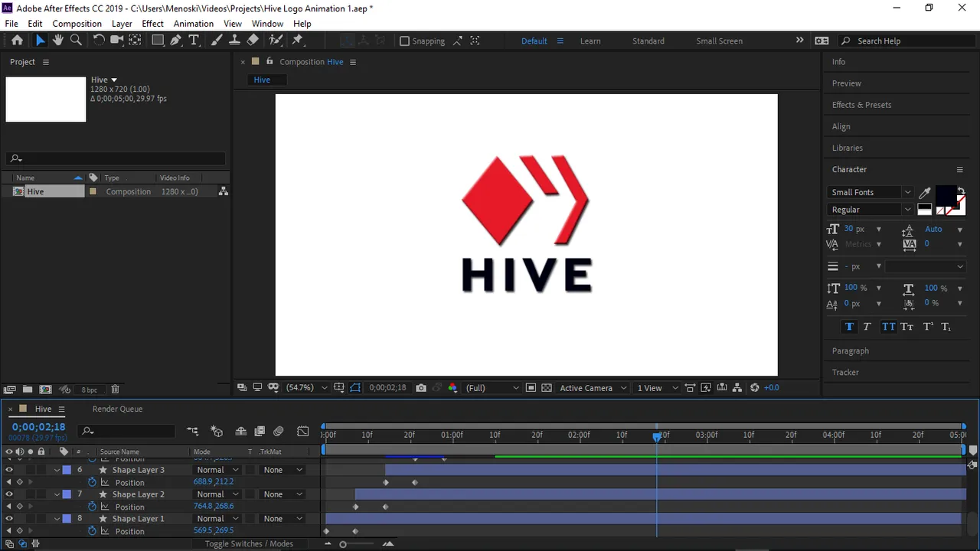Enable the Snapping checkbox
This screenshot has width=980, height=551.
coord(404,41)
